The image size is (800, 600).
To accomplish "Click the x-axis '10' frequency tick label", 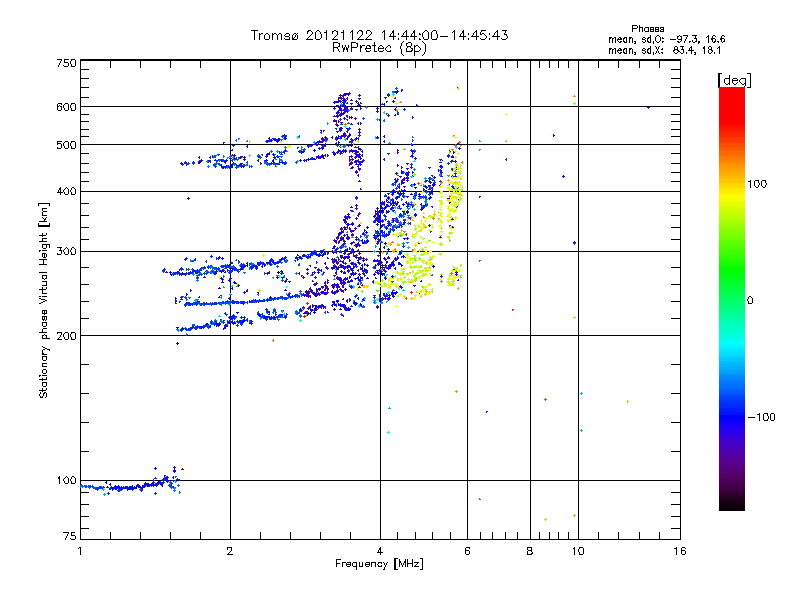I will click(578, 551).
